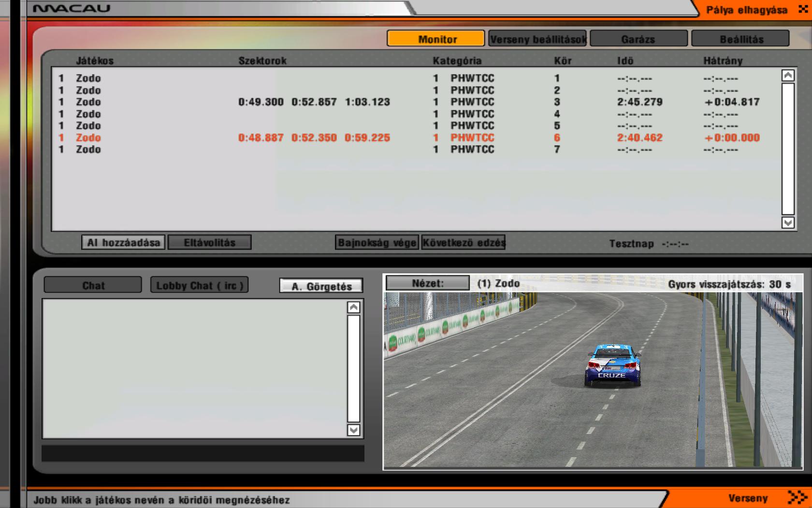Click the AI hozzáadása button
The height and width of the screenshot is (508, 812).
tap(123, 242)
